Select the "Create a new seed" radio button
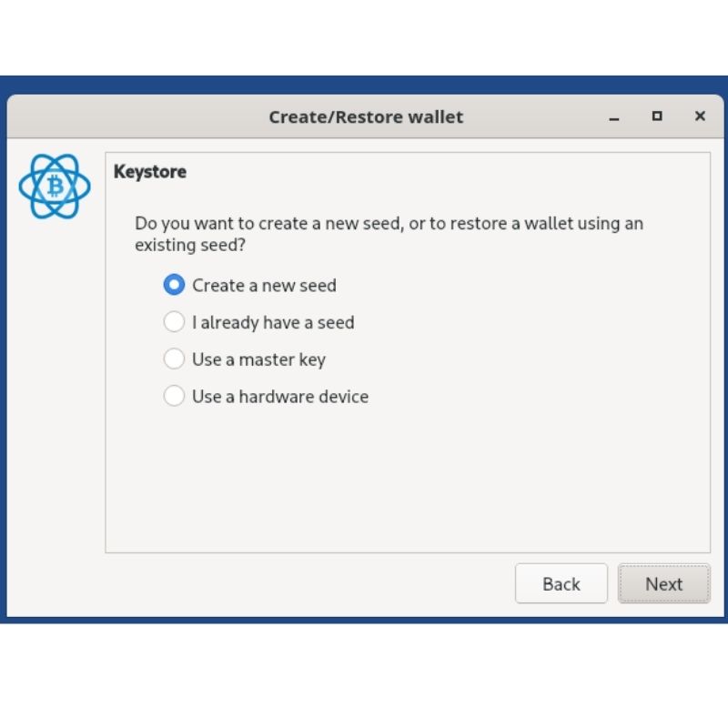Screen dimensions: 728x728 click(174, 285)
